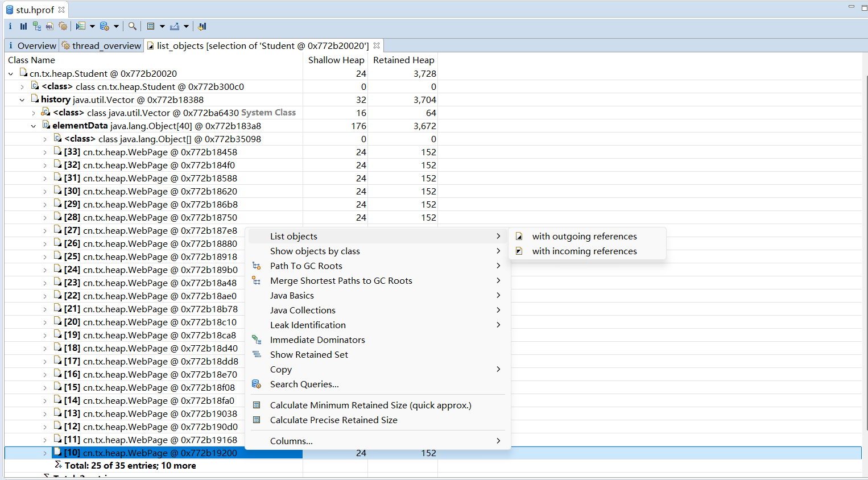
Task: Expand the [10] WebPage row
Action: point(45,453)
